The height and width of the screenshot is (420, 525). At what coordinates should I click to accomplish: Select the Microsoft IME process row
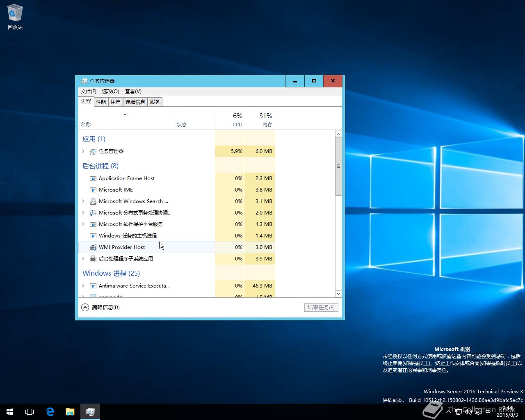point(176,190)
